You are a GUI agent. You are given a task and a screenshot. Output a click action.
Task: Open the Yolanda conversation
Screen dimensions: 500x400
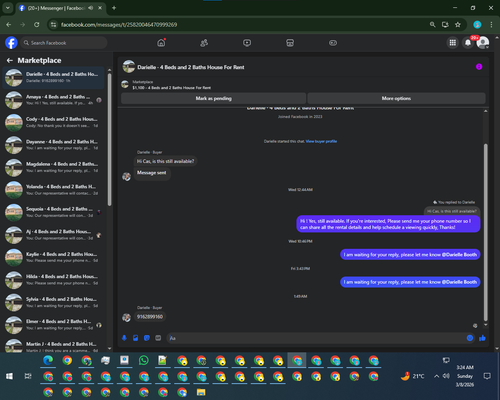pos(53,190)
